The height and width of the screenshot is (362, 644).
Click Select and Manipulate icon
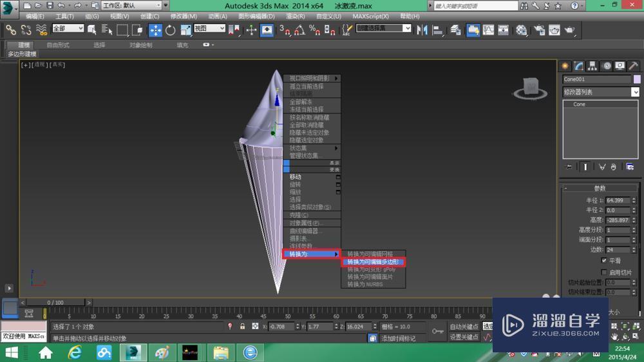251,30
